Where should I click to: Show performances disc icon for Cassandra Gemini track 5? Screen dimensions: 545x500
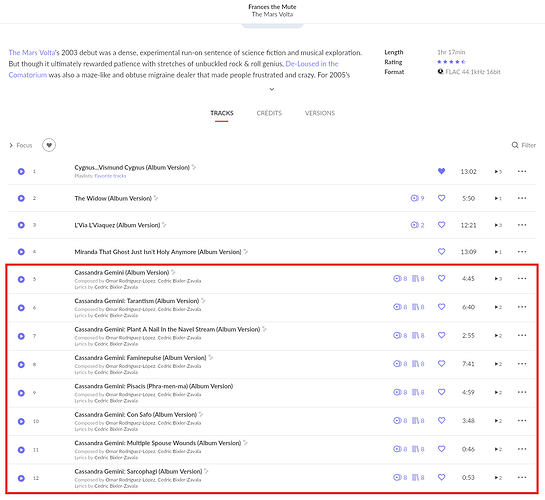pos(400,278)
